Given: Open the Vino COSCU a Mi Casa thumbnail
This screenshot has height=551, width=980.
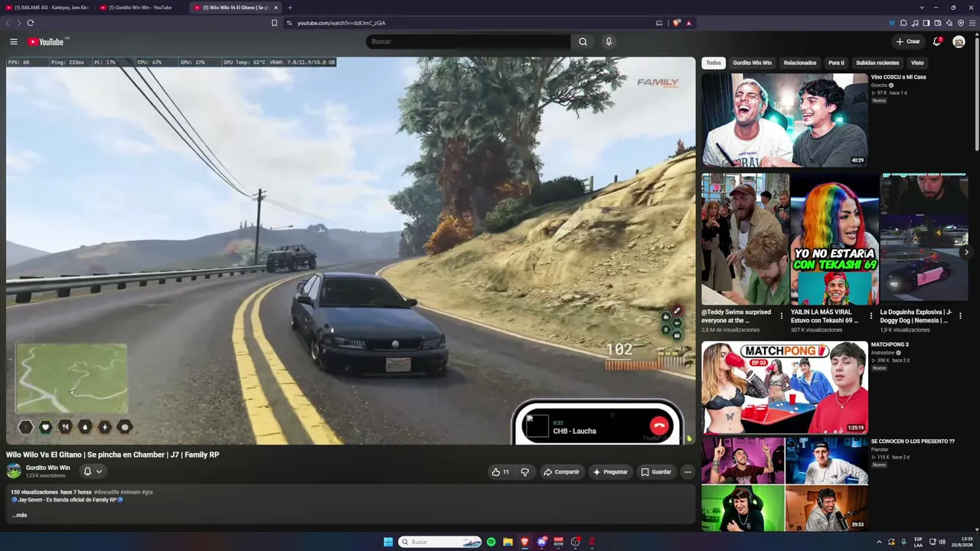Looking at the screenshot, I should tap(785, 120).
